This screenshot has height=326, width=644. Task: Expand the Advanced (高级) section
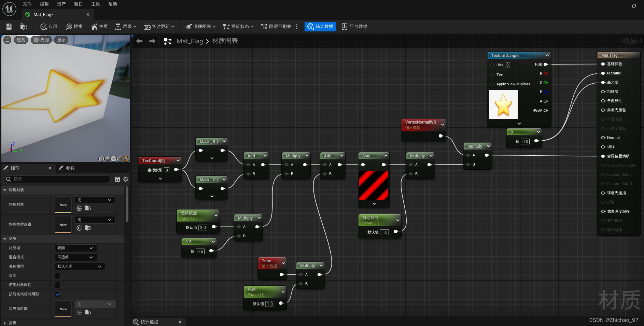(5, 323)
